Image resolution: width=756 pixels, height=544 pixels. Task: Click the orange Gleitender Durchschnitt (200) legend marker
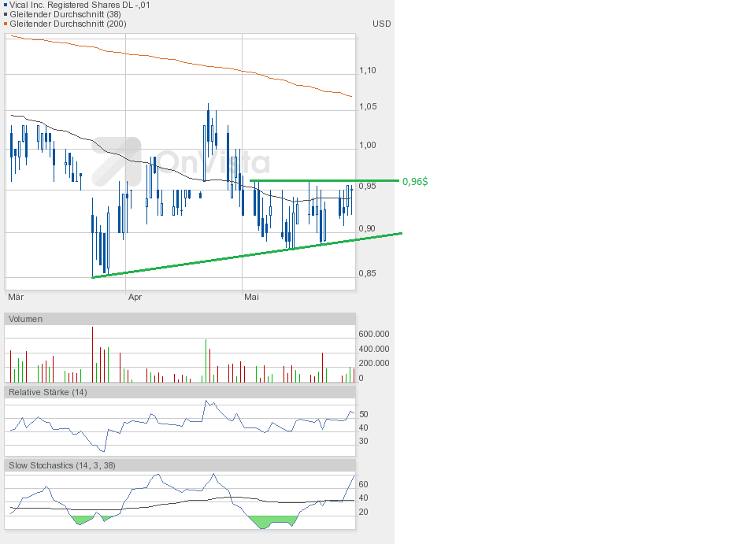click(x=6, y=24)
